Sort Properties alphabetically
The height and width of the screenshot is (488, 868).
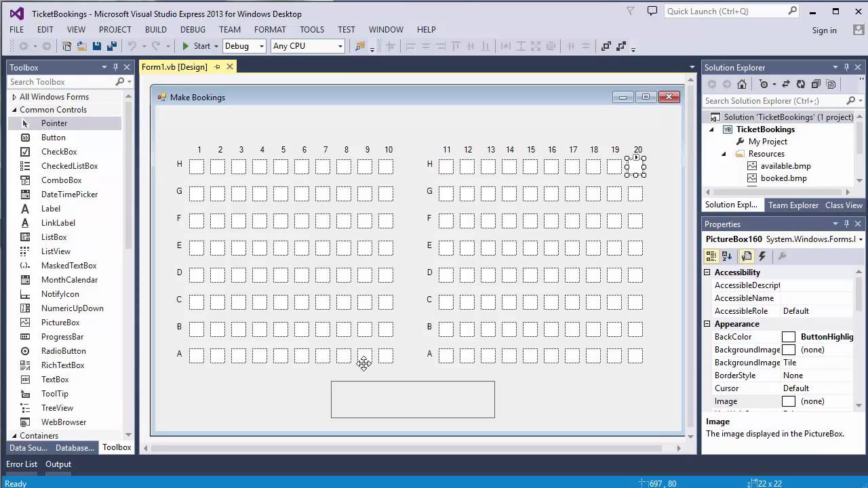pyautogui.click(x=726, y=256)
